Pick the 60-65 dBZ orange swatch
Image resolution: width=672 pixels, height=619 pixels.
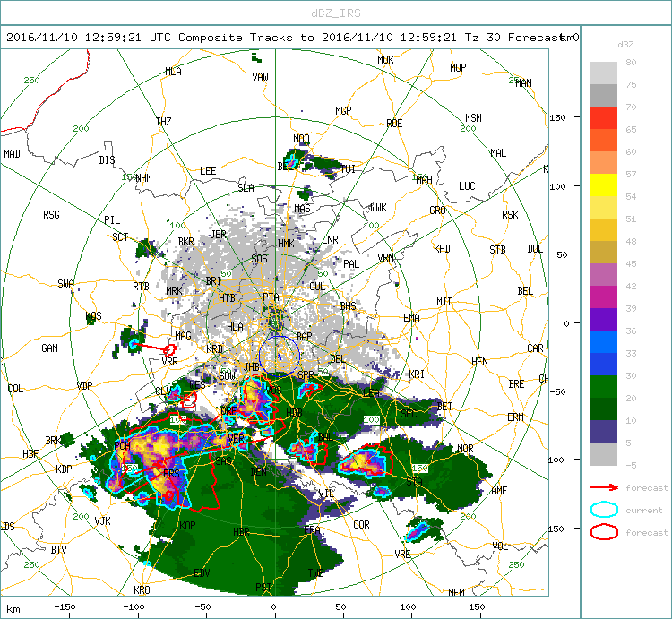603,140
